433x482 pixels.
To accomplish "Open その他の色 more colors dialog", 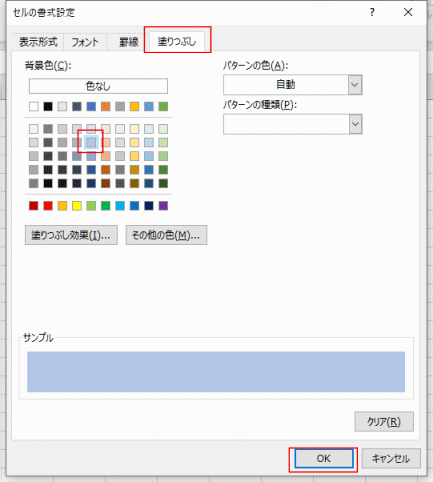I will [166, 235].
